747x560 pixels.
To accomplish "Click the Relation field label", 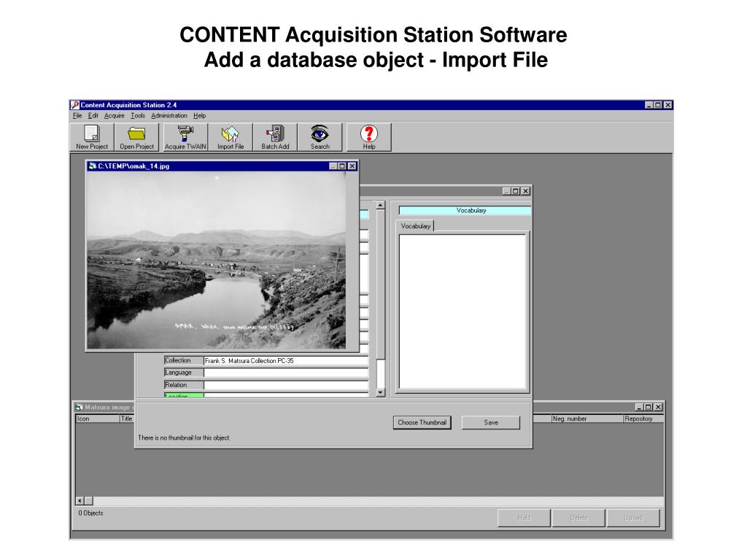I will pyautogui.click(x=184, y=385).
